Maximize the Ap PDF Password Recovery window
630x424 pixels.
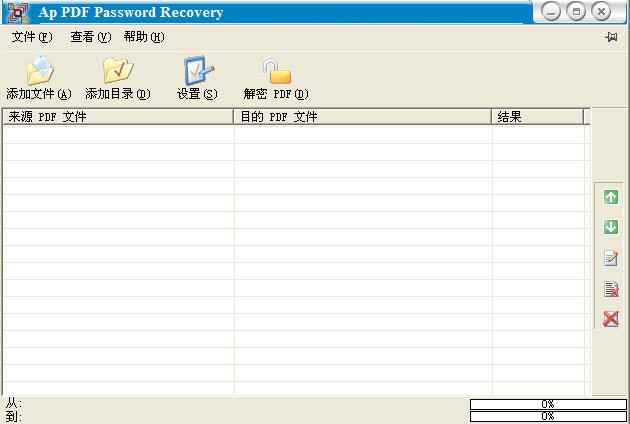point(576,12)
